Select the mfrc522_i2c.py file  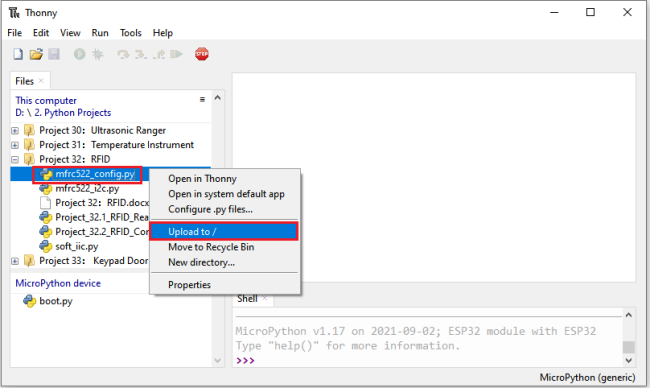coord(87,189)
